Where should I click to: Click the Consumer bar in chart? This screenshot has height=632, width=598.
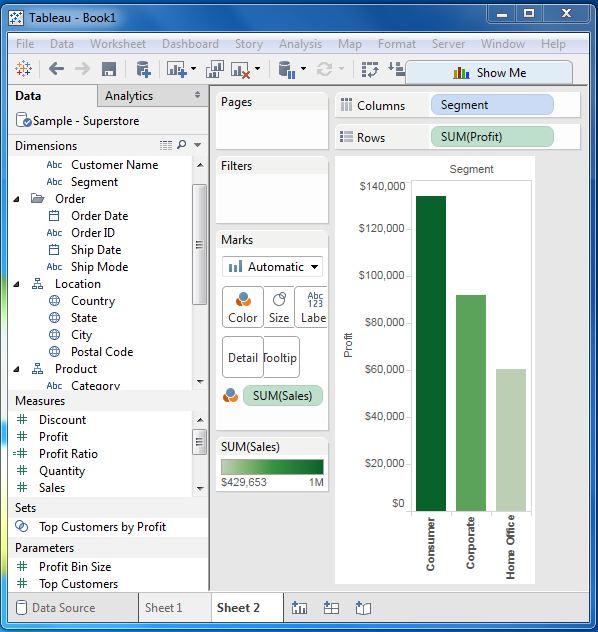(431, 353)
